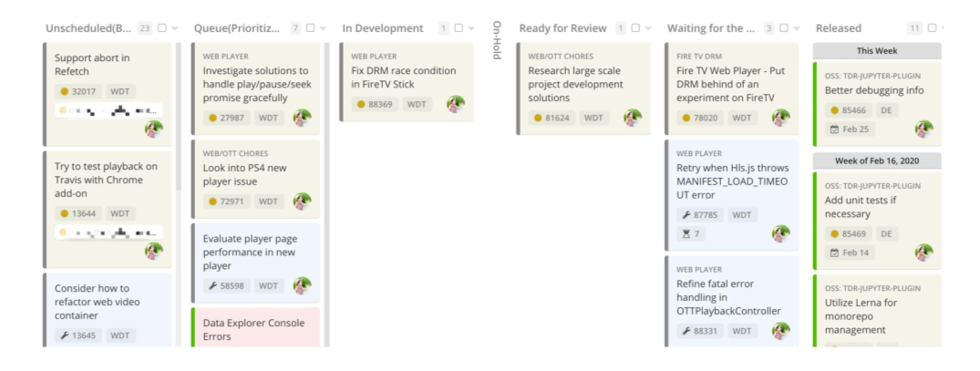
Task: Select the This Week group header
Action: (877, 51)
